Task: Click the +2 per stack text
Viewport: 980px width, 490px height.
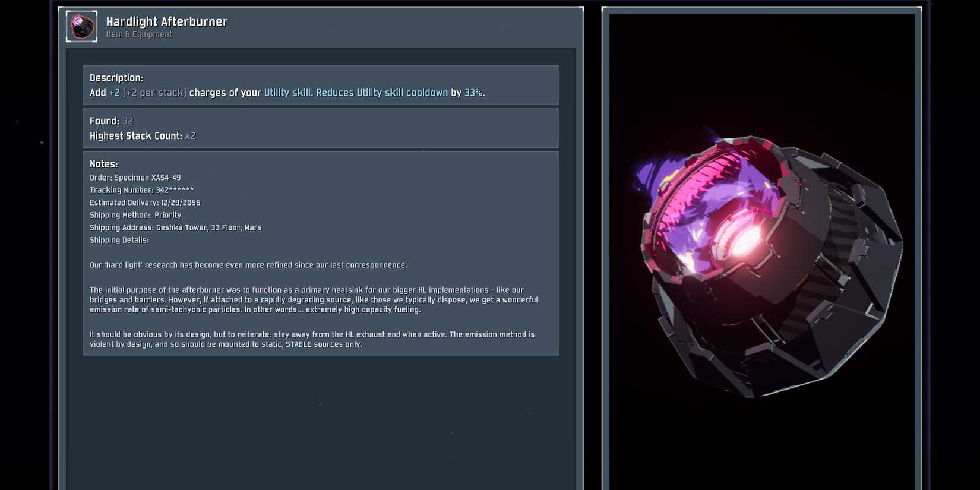Action: tap(154, 93)
